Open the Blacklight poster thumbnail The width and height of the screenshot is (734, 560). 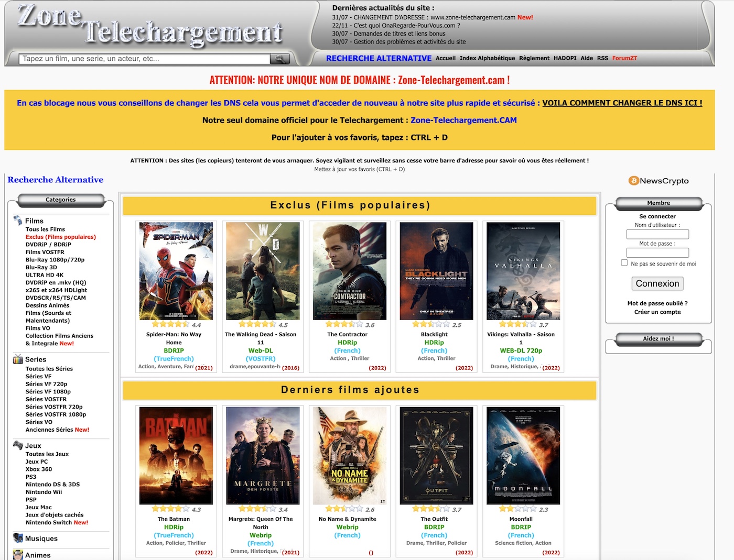[436, 271]
